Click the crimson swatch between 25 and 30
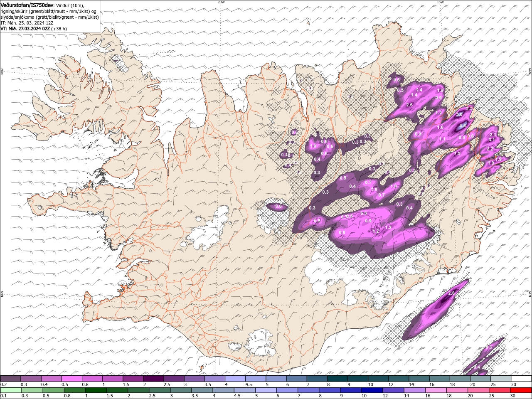The width and height of the screenshot is (532, 399). (x=500, y=390)
